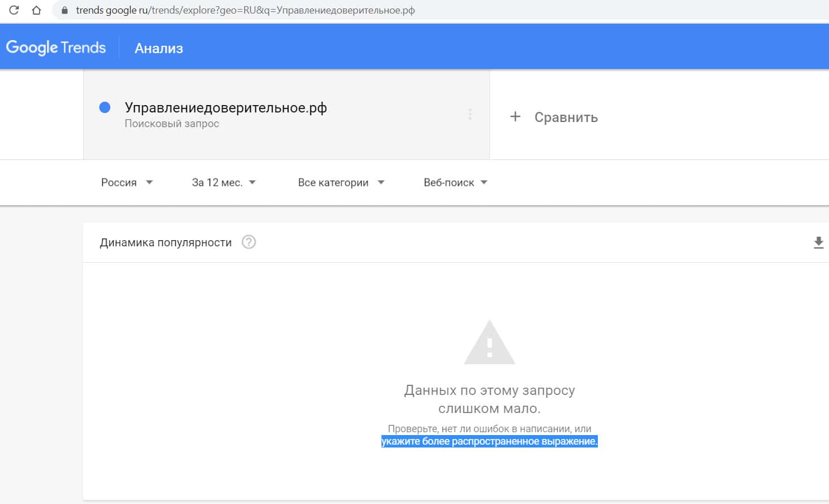Viewport: 829px width, 504px height.
Task: Click the highlighted text укажите более распространенное выражение
Action: click(489, 441)
